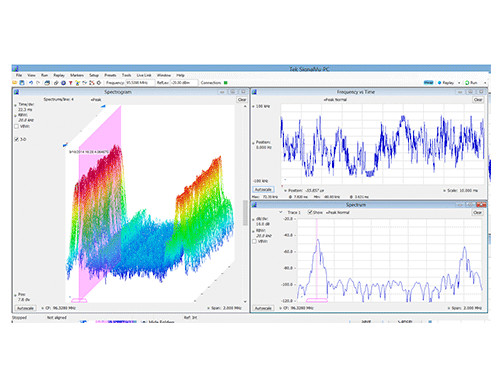Click Clear button in Spectrogram panel

[x=242, y=100]
